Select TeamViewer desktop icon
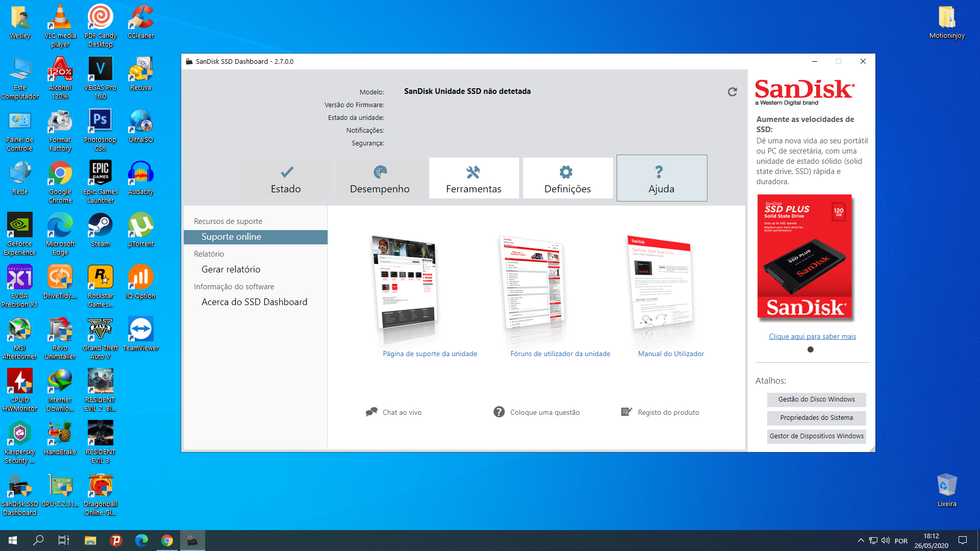980x551 pixels. pyautogui.click(x=141, y=334)
